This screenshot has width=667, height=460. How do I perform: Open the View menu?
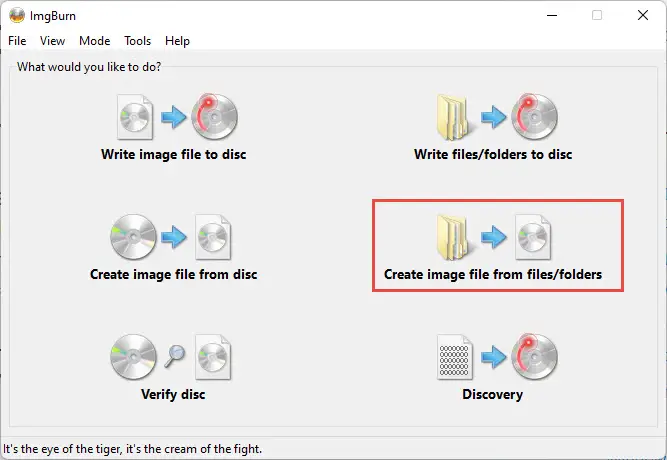click(52, 41)
